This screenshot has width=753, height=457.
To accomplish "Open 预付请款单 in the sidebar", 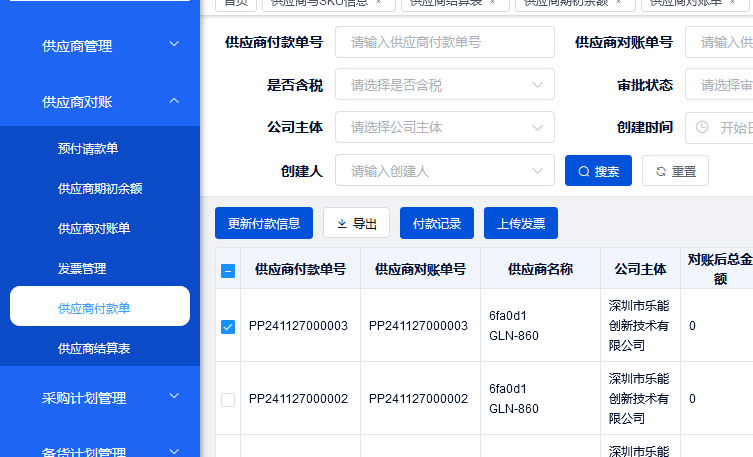I will (x=88, y=149).
